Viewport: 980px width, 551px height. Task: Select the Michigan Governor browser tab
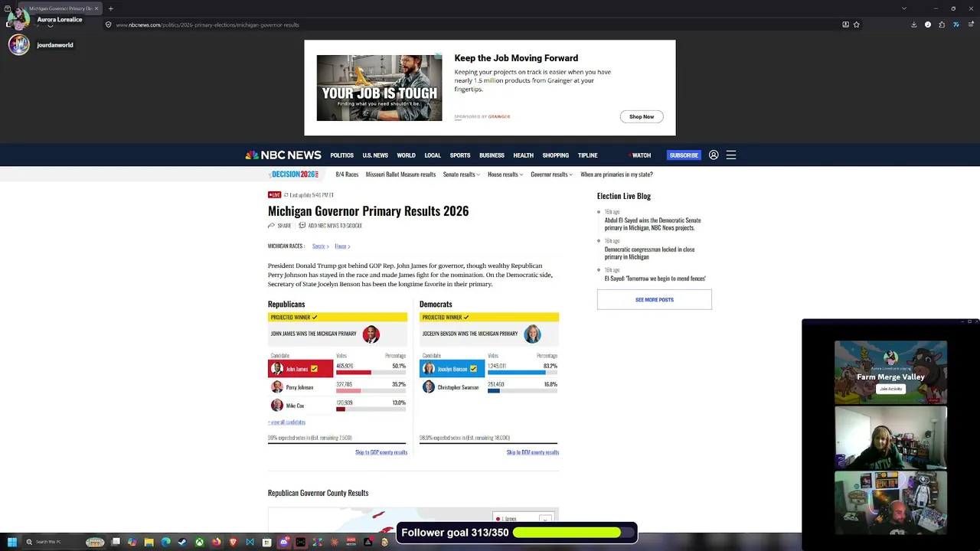point(60,8)
